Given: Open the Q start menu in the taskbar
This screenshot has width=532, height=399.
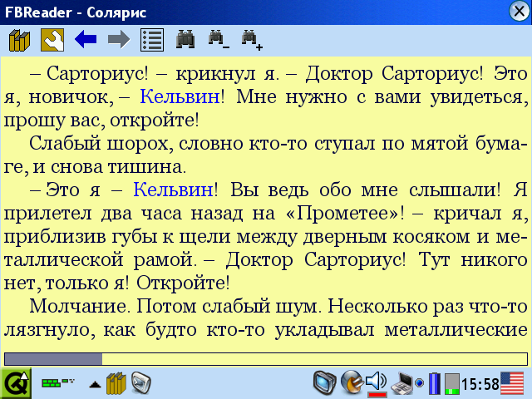Looking at the screenshot, I should click(16, 383).
